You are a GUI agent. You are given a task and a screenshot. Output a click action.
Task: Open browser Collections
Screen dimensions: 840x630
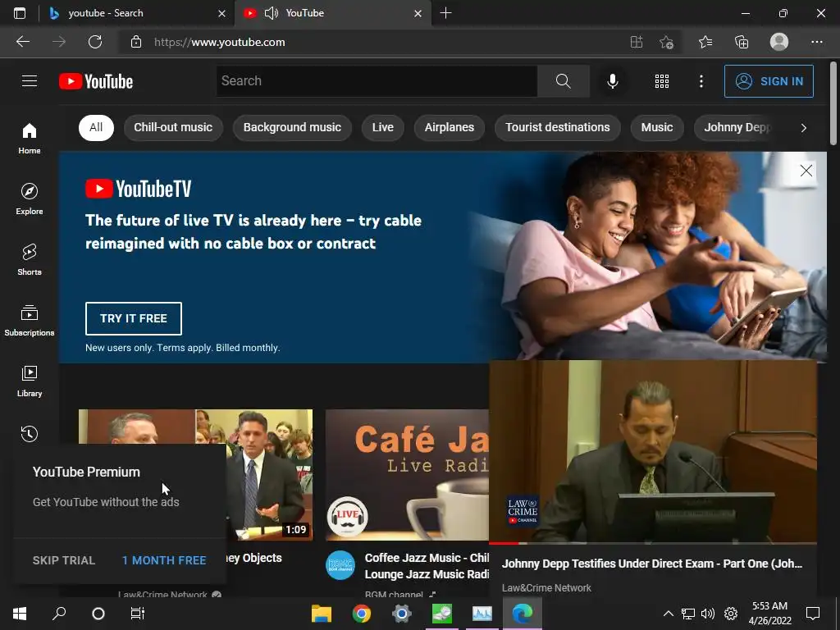tap(742, 42)
